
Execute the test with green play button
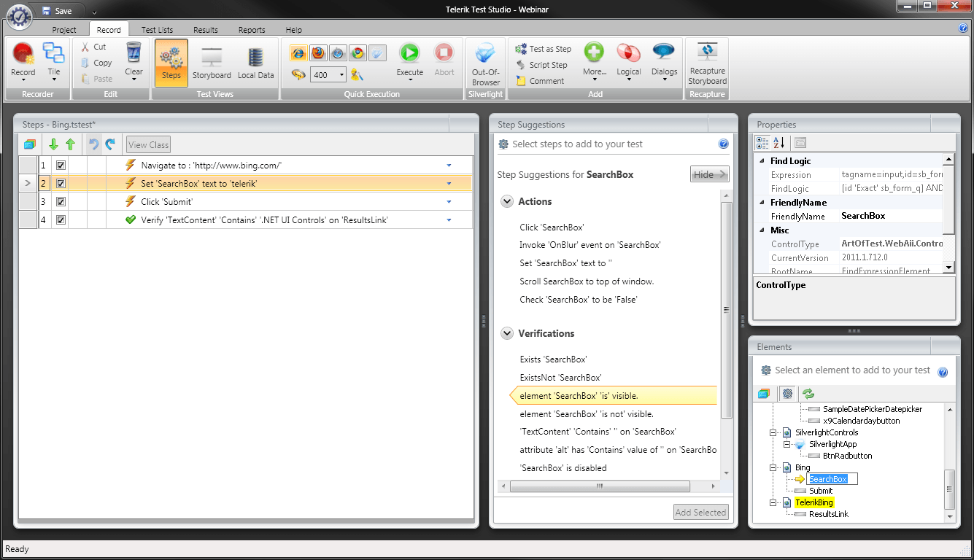(409, 60)
